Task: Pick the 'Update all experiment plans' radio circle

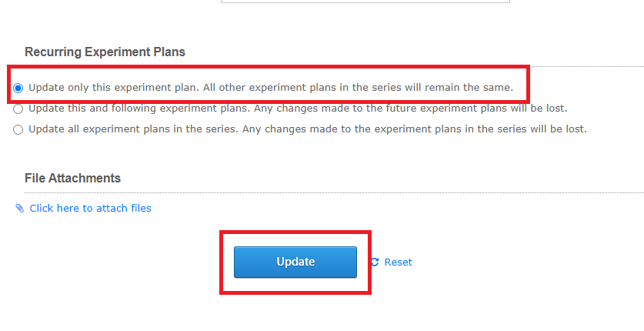Action: (x=18, y=130)
